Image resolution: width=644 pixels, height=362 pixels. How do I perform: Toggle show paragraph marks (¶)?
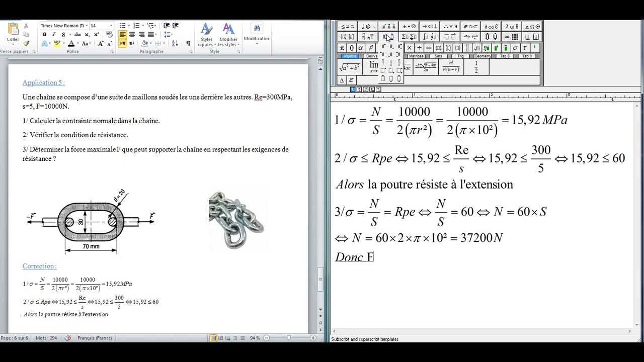(188, 44)
